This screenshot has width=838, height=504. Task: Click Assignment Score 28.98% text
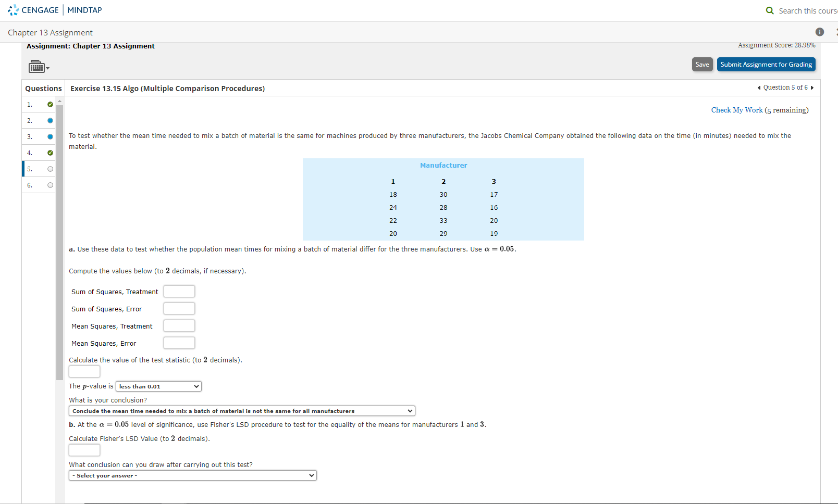[777, 45]
